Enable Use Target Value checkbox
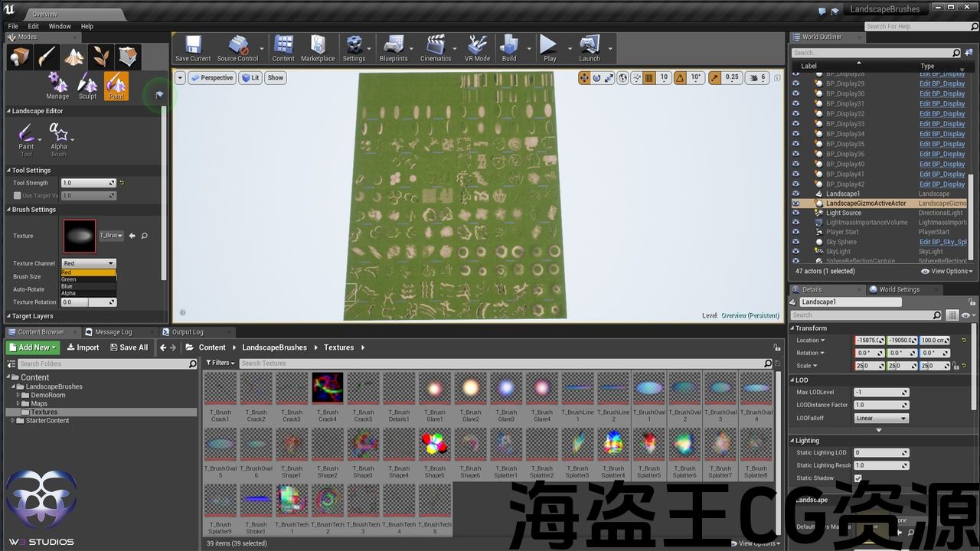Screen dimensions: 980x551 [x=18, y=196]
